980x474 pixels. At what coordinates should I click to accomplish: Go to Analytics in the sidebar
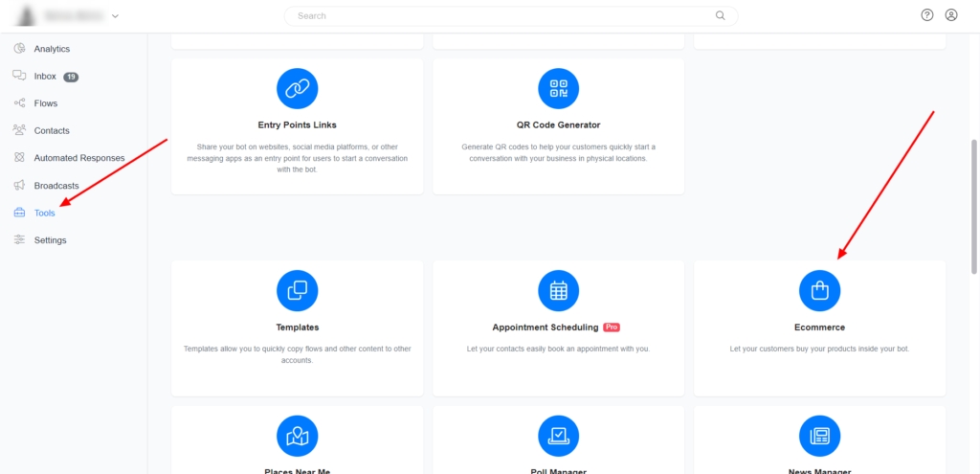click(52, 49)
